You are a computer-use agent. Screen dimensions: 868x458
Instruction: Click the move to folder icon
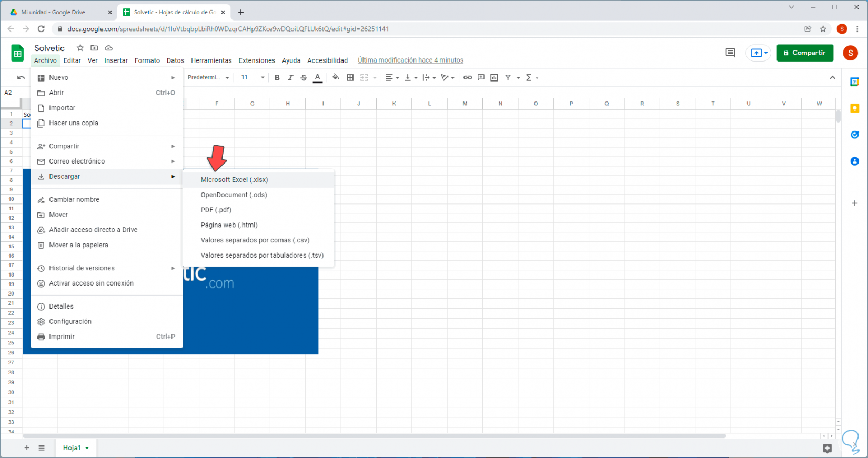tap(94, 48)
